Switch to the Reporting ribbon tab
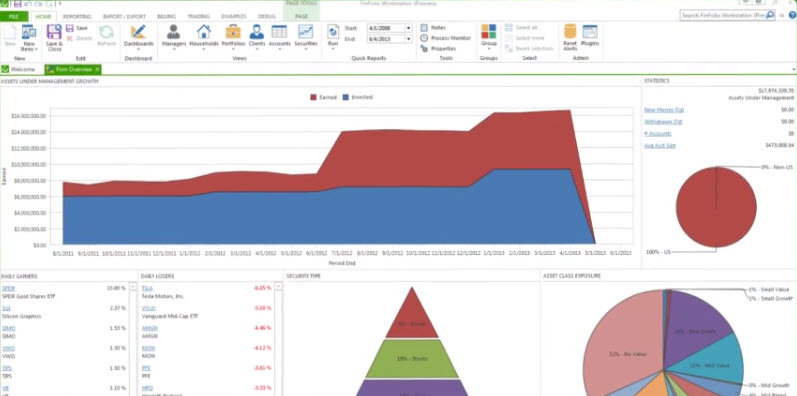Image resolution: width=797 pixels, height=396 pixels. [x=77, y=16]
